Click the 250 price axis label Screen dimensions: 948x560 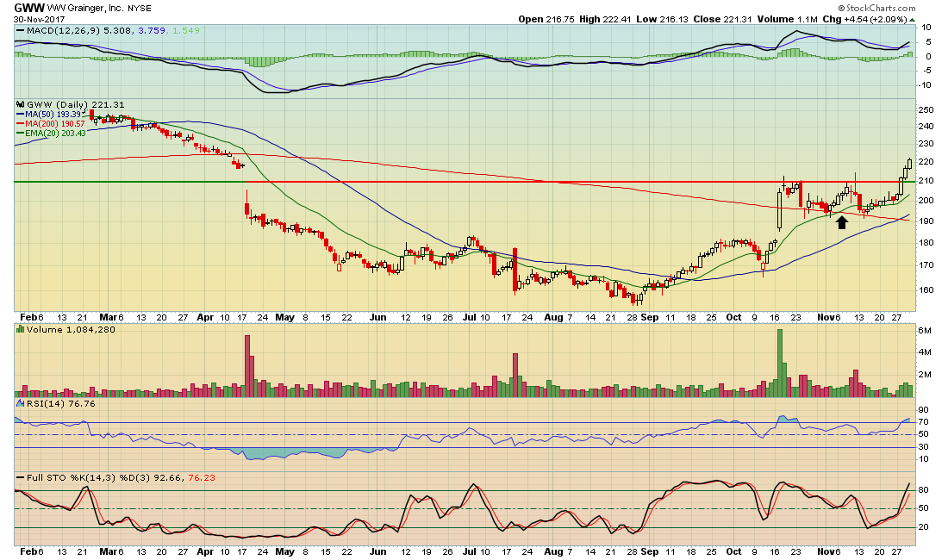tap(926, 110)
